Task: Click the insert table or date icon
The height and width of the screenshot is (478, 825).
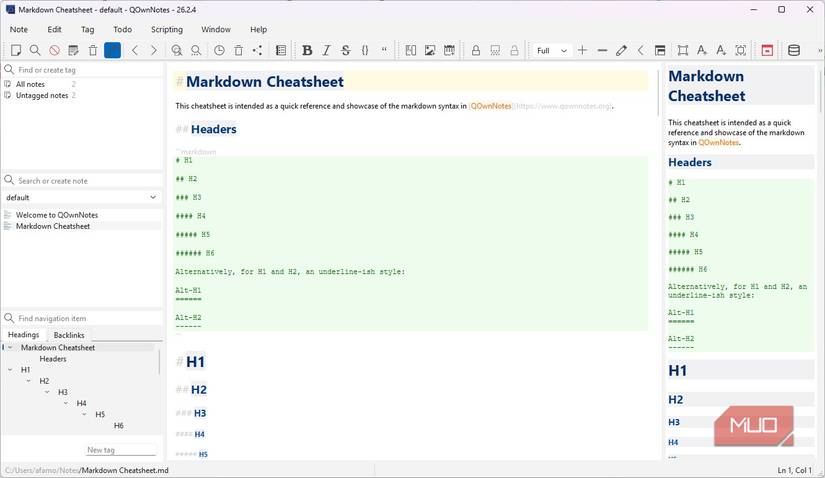Action: click(449, 51)
